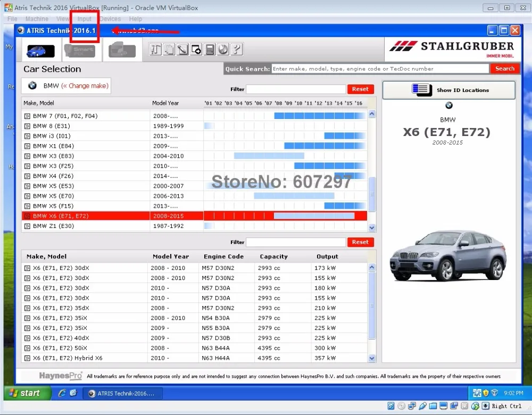Click the Output column header
Viewport: 532px width, 415px height.
[327, 257]
